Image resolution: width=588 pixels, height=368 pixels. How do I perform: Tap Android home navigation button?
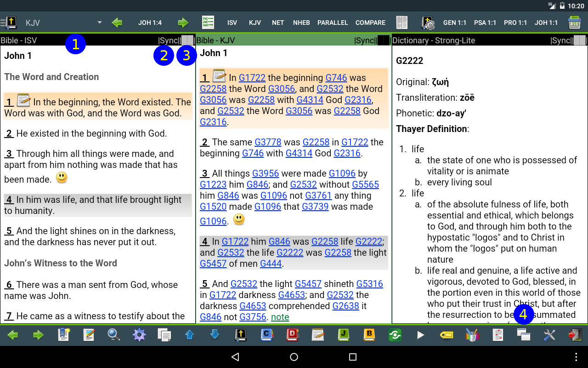(294, 357)
